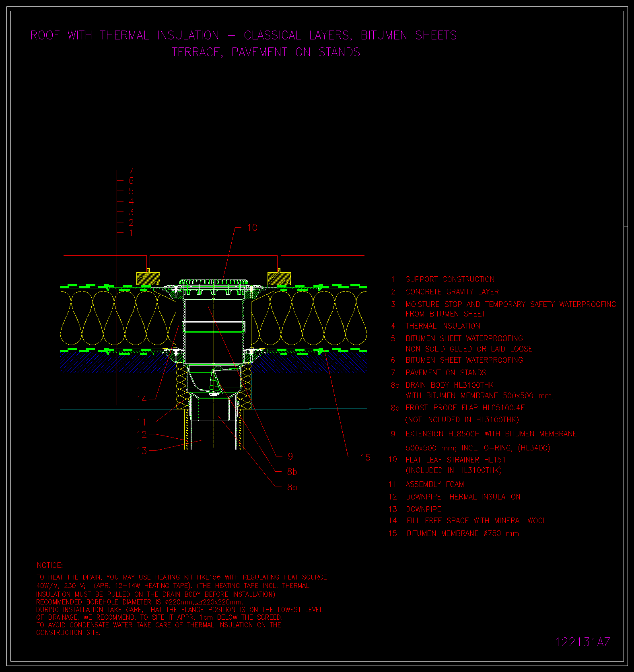The height and width of the screenshot is (672, 634).
Task: Click callout label 8b in the drawing
Action: [292, 472]
